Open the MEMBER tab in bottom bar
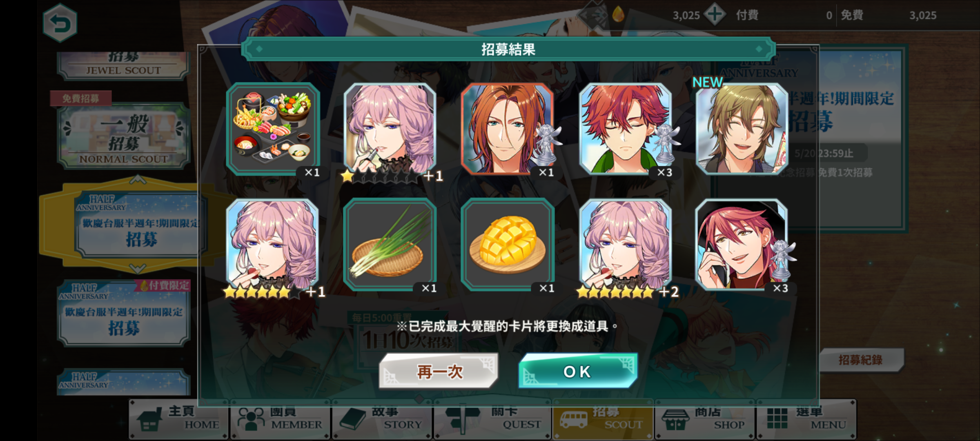This screenshot has width=980, height=441. point(280,419)
